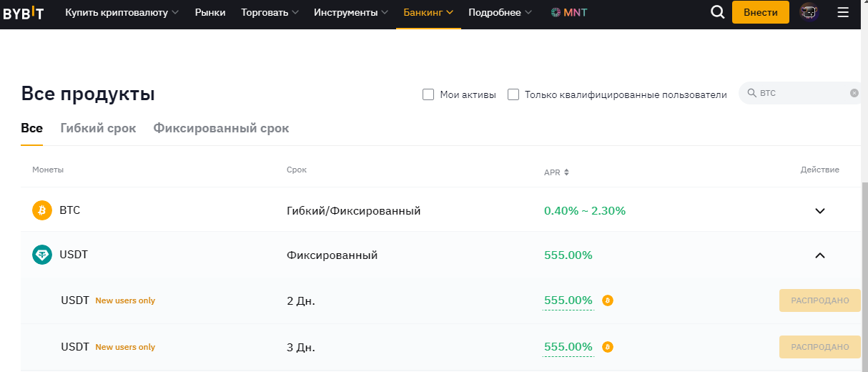This screenshot has width=868, height=372.
Task: Open "Купить криптовалюту" dropdown menu
Action: [x=122, y=12]
